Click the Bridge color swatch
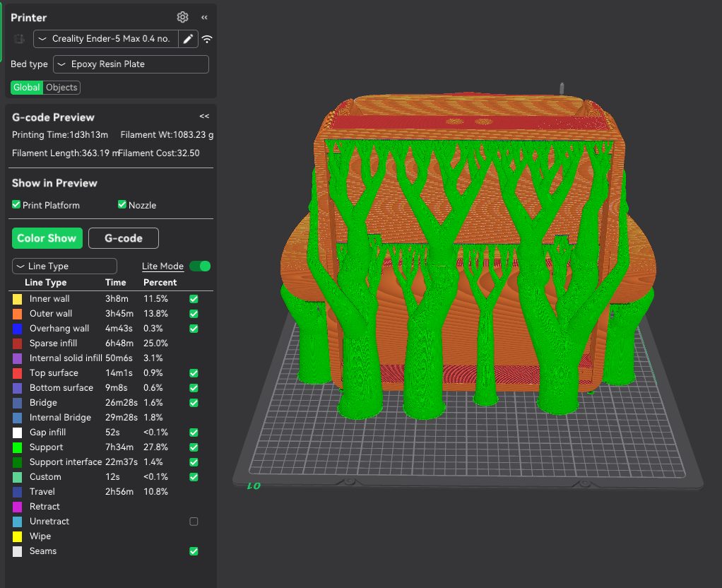Image resolution: width=722 pixels, height=588 pixels. point(17,403)
